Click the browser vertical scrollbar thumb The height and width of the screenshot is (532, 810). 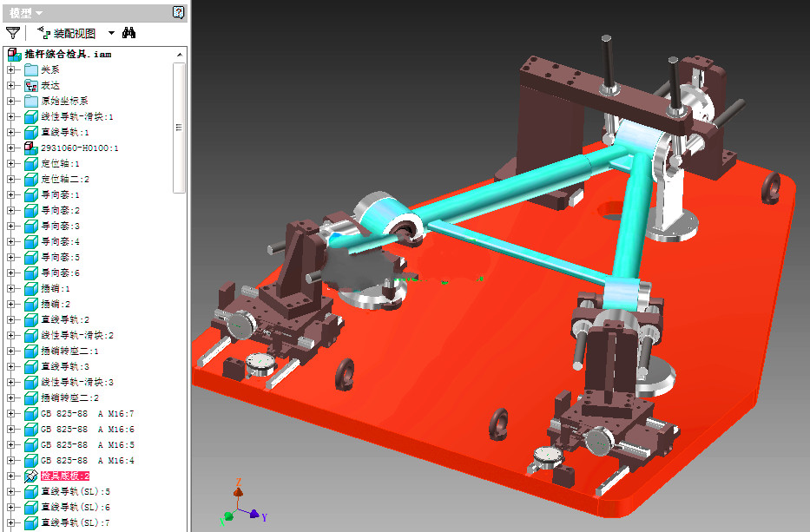click(x=179, y=128)
